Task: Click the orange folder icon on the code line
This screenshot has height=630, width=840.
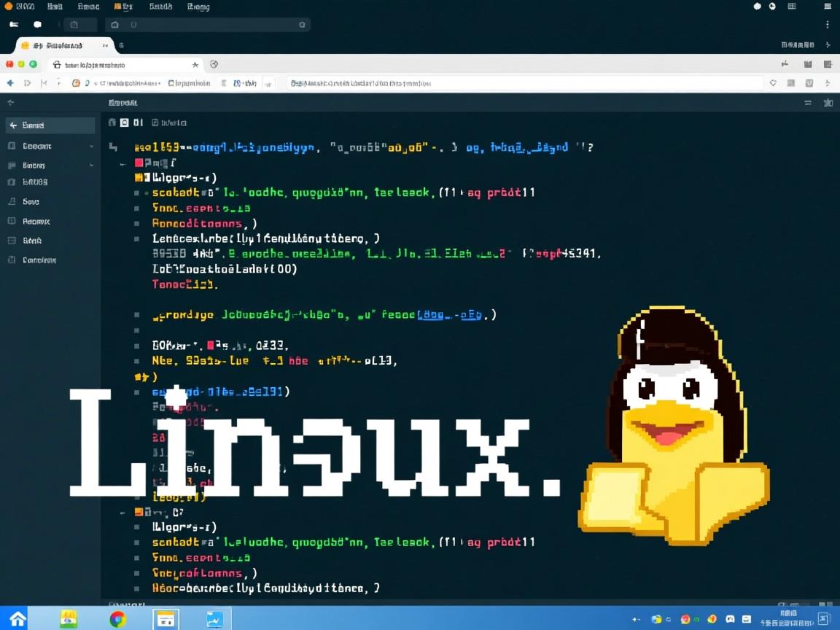Action: (139, 177)
